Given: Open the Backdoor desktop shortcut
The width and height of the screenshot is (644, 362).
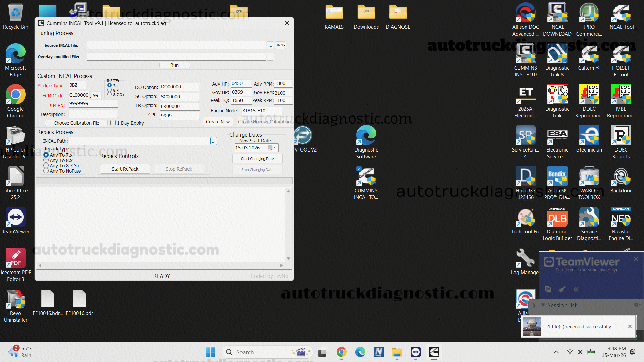Looking at the screenshot, I should click(621, 180).
